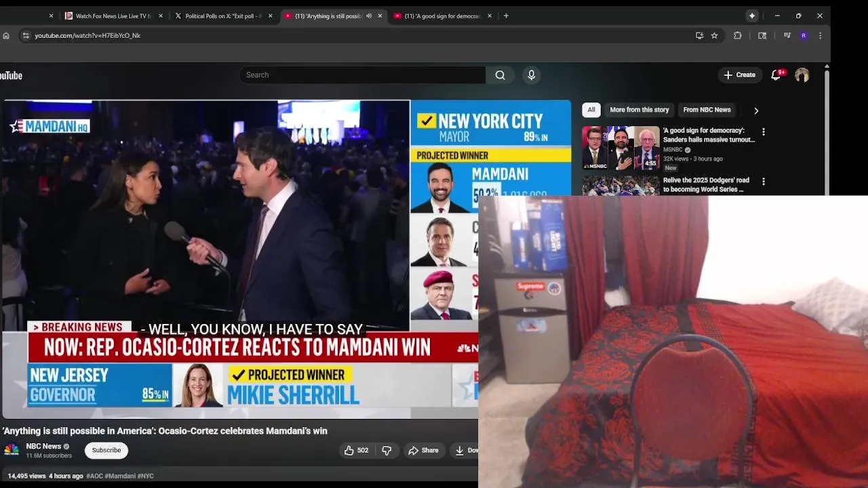
Task: Click the MSNBC channel name
Action: [x=673, y=150]
